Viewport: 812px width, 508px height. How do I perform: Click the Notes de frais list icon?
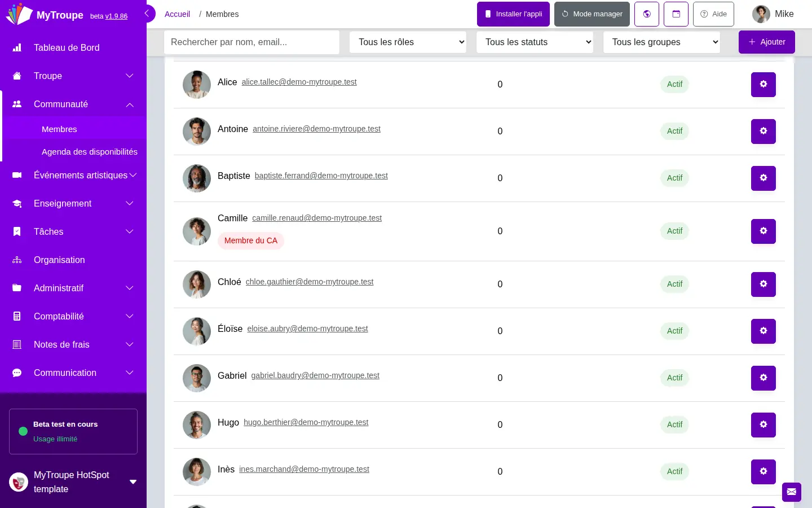click(x=17, y=345)
